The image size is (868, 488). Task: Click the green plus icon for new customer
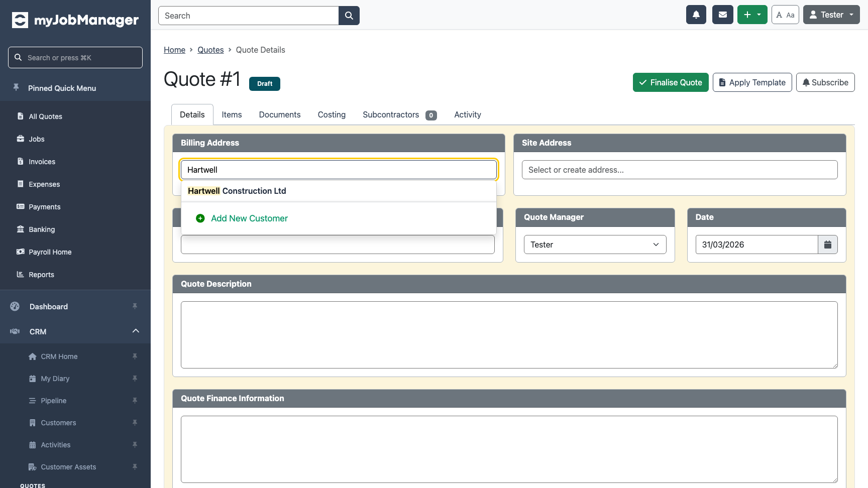200,218
